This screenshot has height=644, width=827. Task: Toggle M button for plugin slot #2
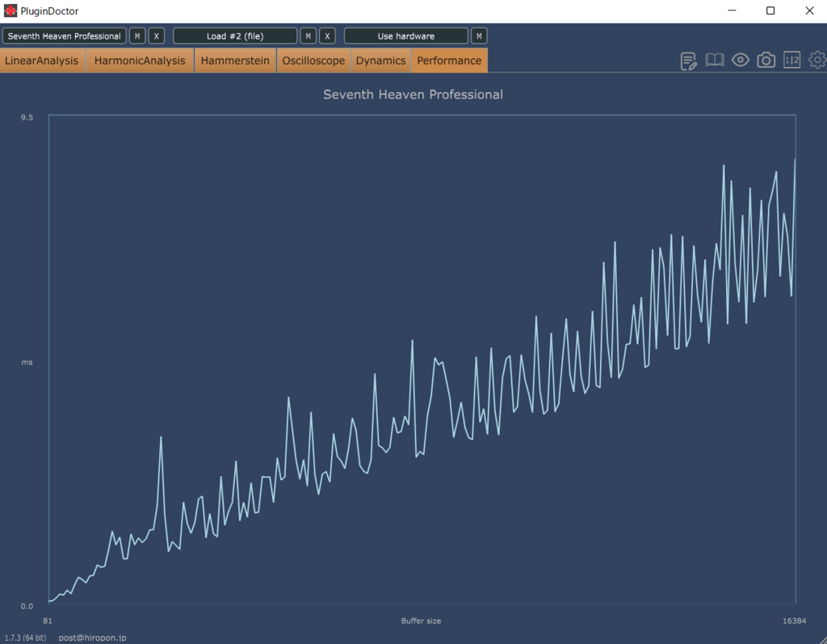(x=308, y=36)
